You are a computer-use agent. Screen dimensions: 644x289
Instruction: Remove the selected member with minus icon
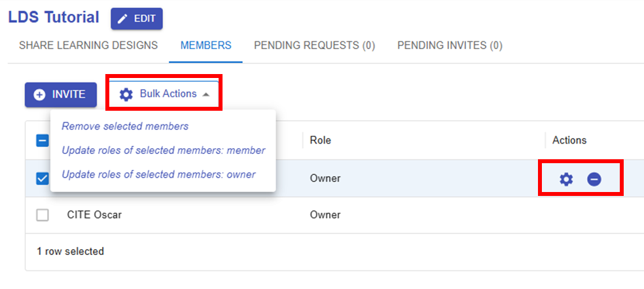pyautogui.click(x=594, y=179)
